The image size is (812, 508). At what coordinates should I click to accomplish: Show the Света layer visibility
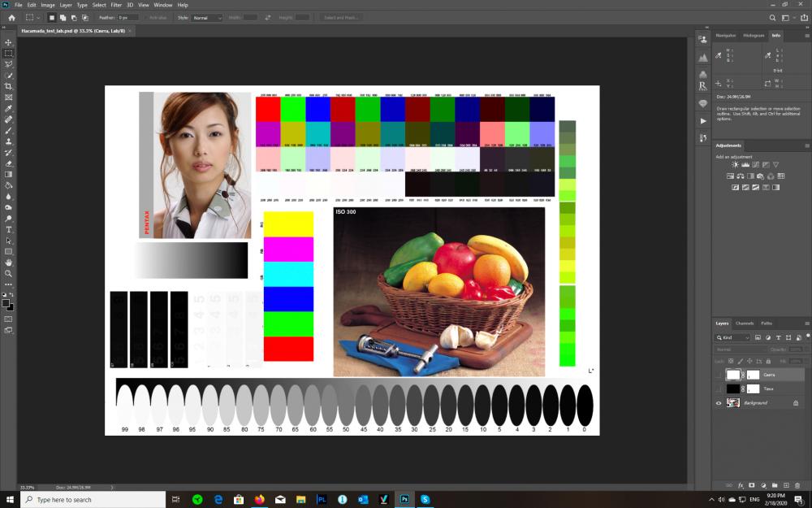[x=719, y=375]
